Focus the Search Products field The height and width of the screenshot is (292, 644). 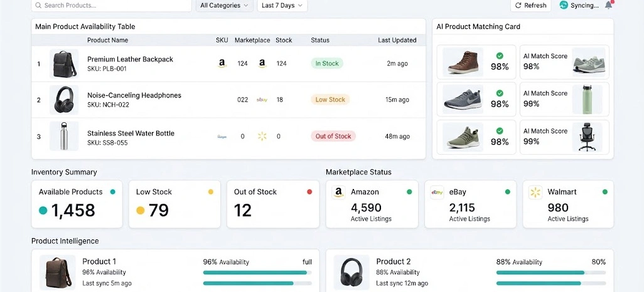coord(111,6)
